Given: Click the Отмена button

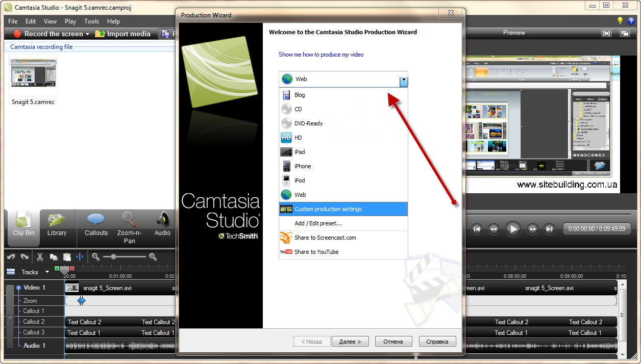Looking at the screenshot, I should pyautogui.click(x=393, y=342).
